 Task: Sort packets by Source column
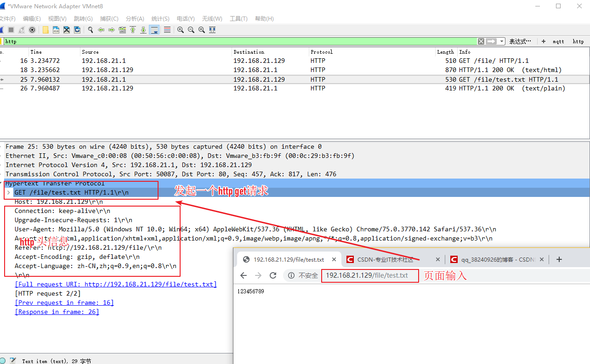point(156,52)
